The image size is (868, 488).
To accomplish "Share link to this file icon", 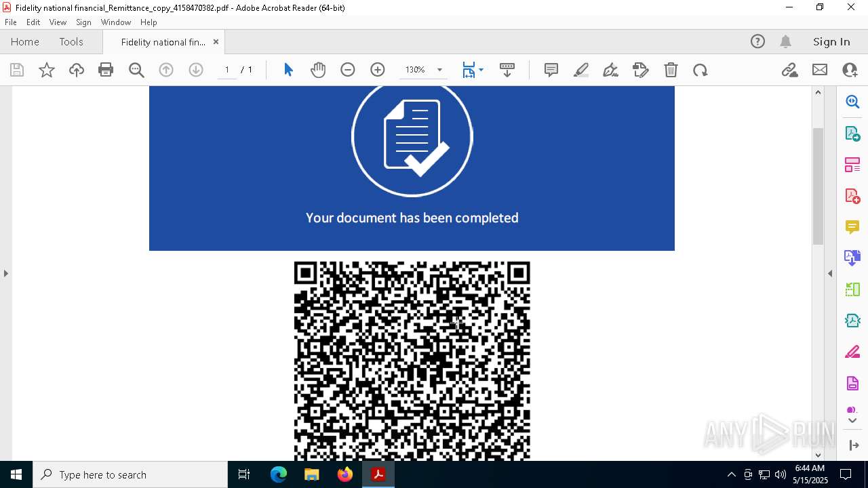I will point(789,70).
